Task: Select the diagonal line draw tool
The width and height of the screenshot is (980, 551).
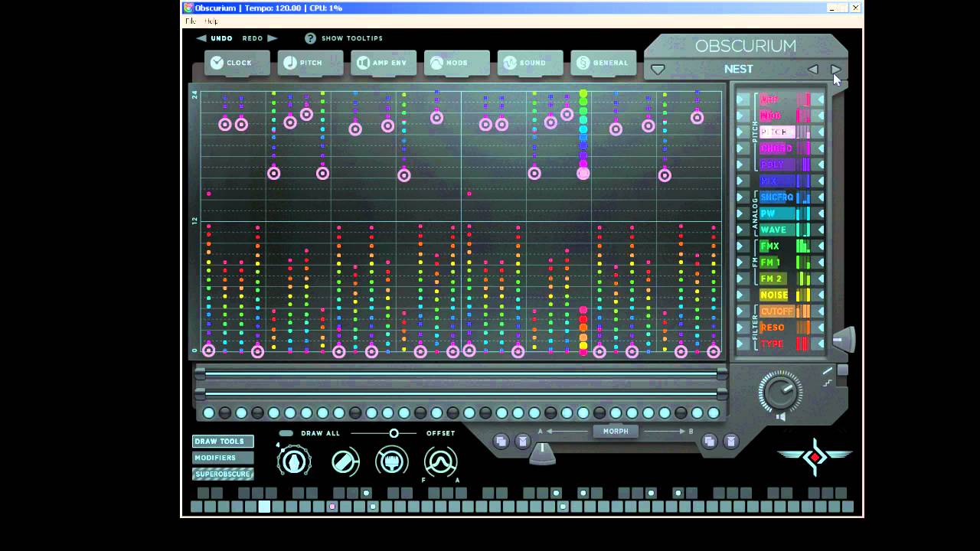Action: tap(345, 461)
